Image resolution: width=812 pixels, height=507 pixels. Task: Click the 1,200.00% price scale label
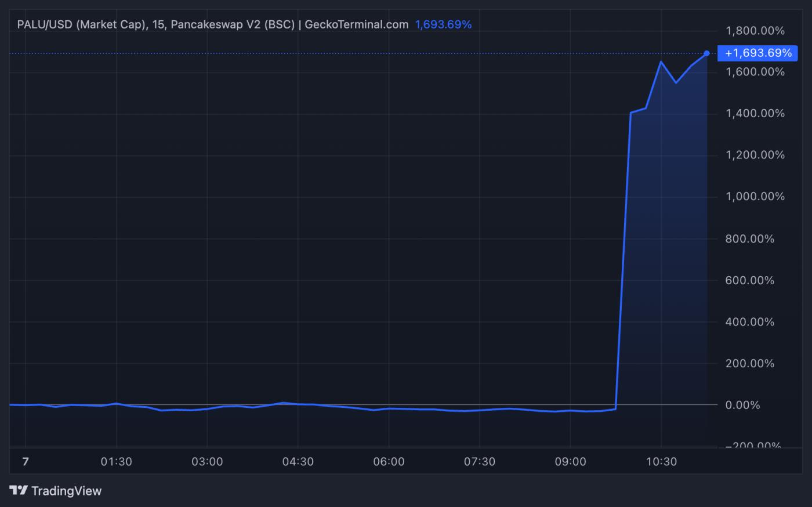pos(755,155)
